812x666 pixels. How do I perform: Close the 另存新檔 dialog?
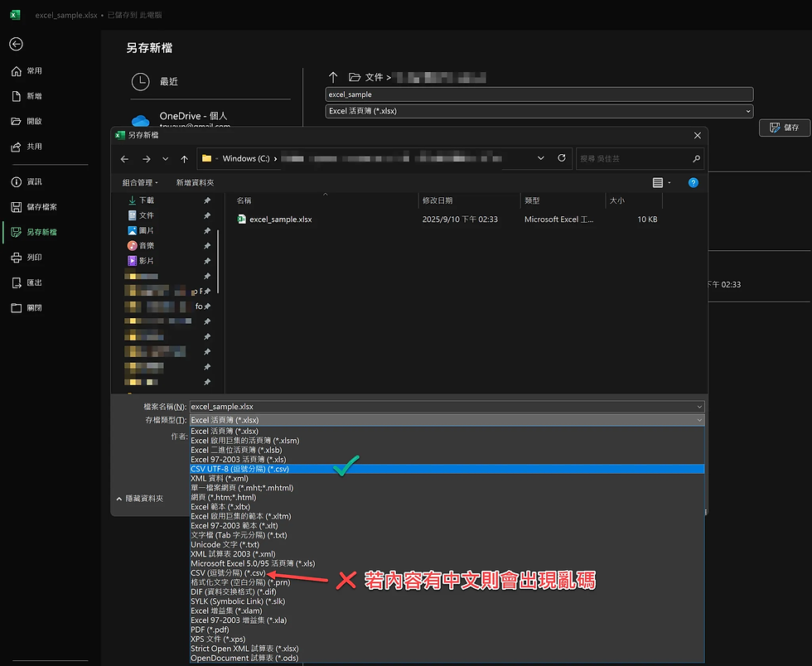pos(698,135)
